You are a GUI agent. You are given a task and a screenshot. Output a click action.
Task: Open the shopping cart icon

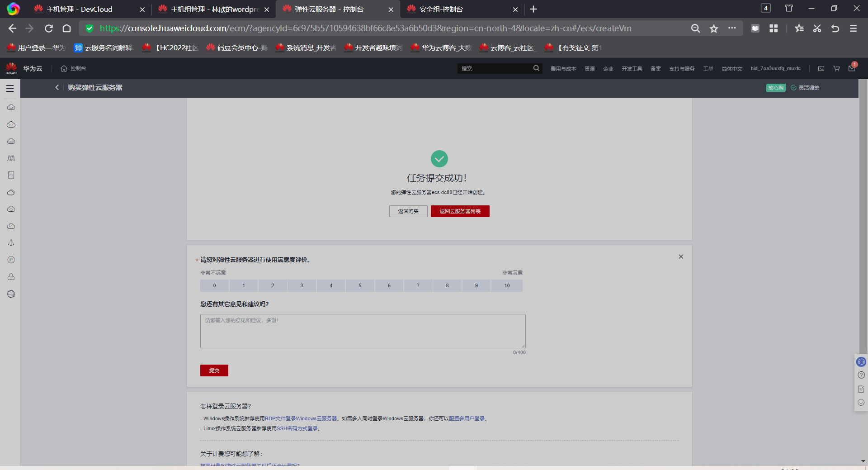(836, 69)
